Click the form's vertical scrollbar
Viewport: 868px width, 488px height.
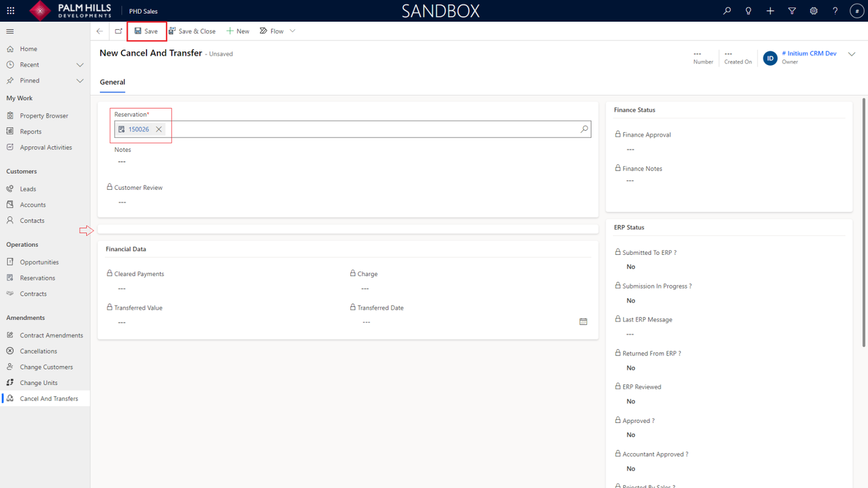(x=864, y=223)
